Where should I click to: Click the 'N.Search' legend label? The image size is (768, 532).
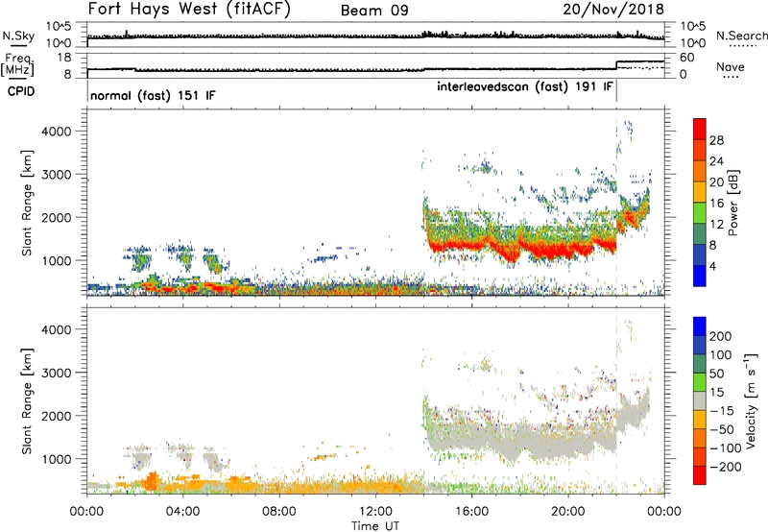pos(741,36)
